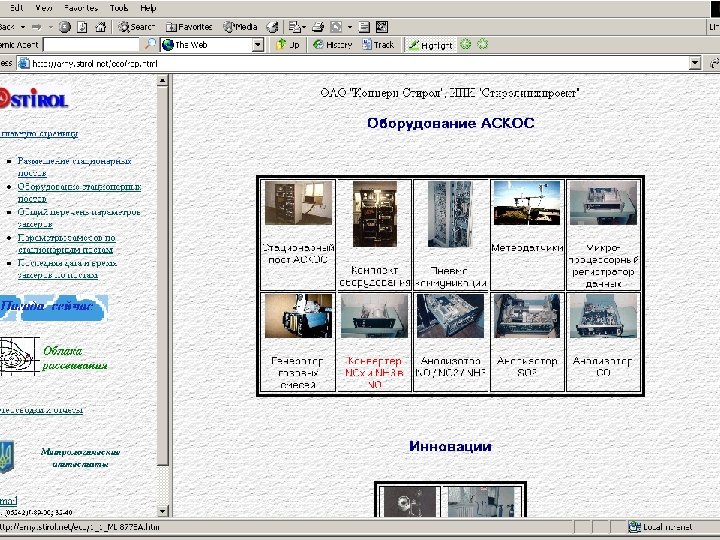Open the pneumatic communications thumbnail
The height and width of the screenshot is (540, 720).
(450, 214)
